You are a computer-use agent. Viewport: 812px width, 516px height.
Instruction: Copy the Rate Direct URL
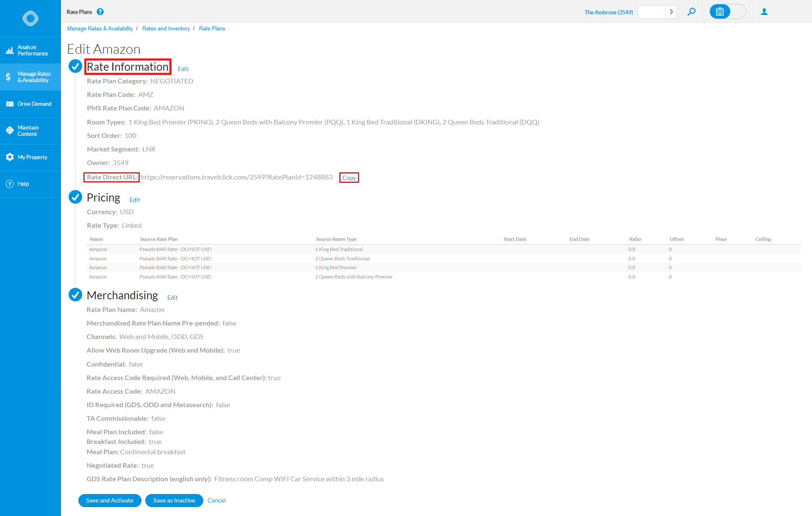point(349,178)
